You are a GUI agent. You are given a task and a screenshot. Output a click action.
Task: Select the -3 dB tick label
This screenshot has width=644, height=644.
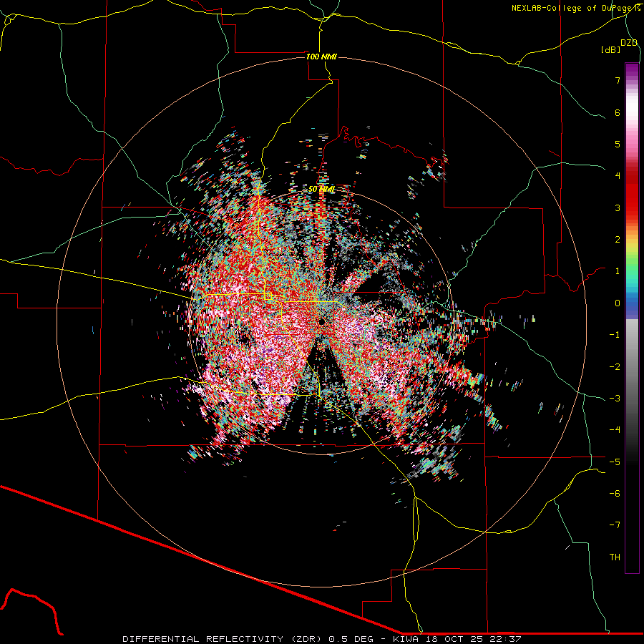pos(615,399)
